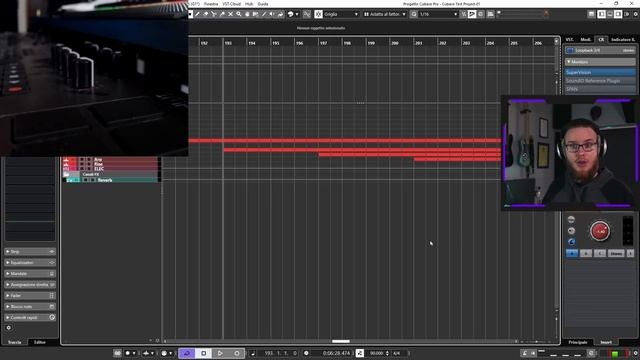The height and width of the screenshot is (360, 640).
Task: Switch to the Medi tab in right zone
Action: 585,40
